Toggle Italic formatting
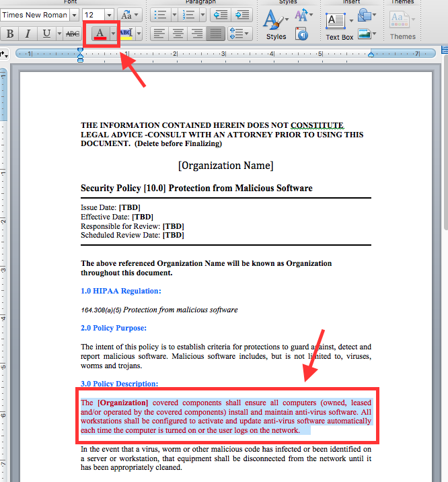Viewport: 448px width, 482px height. point(28,34)
